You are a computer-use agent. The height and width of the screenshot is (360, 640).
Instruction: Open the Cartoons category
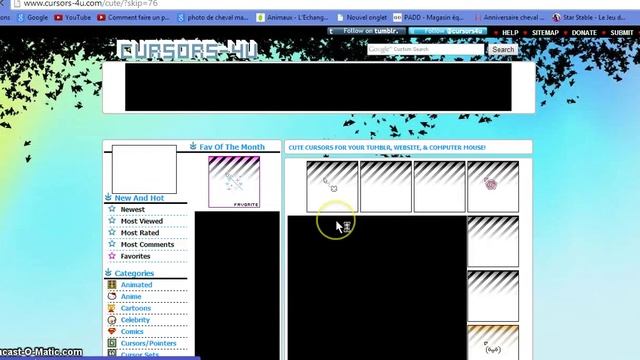click(x=136, y=308)
